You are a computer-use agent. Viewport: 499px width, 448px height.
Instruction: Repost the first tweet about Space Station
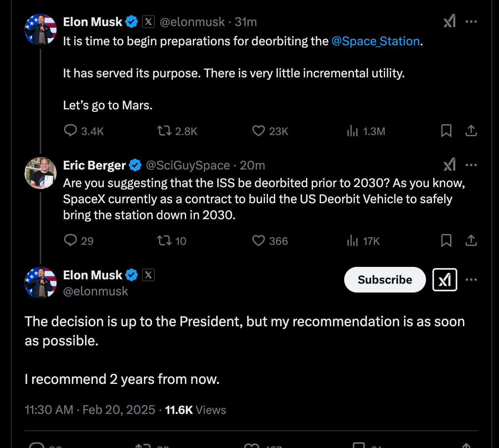click(164, 131)
